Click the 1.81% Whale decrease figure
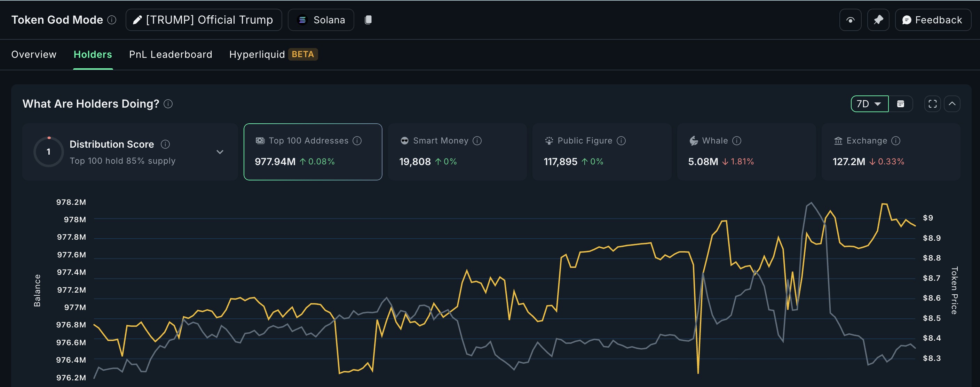This screenshot has width=980, height=387. pyautogui.click(x=742, y=162)
